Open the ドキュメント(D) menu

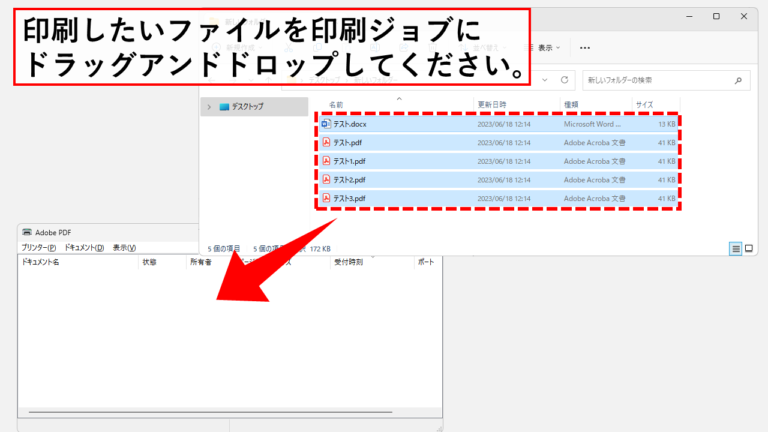pos(84,248)
